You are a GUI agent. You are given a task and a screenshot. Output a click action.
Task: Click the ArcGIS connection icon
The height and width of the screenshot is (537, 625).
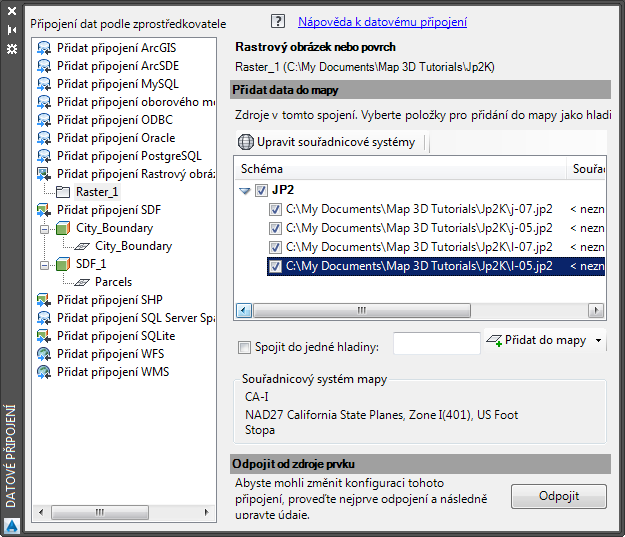[x=44, y=48]
